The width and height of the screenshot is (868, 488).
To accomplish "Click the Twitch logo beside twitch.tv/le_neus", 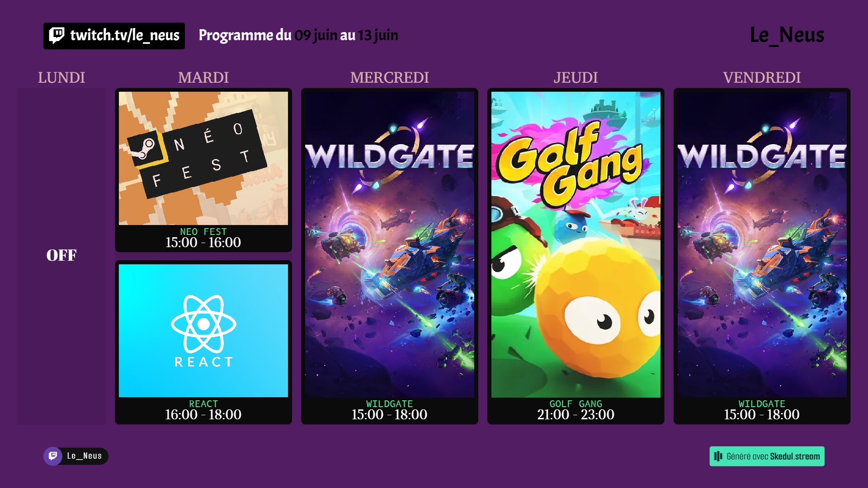I will pyautogui.click(x=57, y=35).
